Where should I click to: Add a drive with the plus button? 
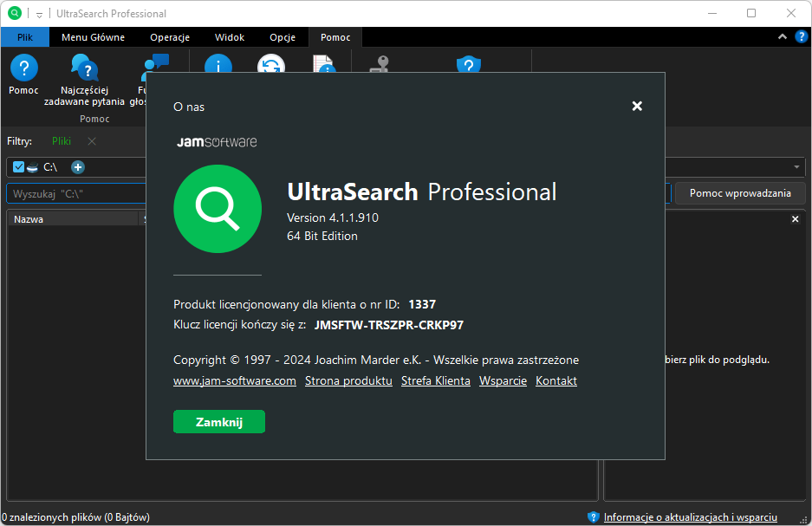tap(78, 167)
